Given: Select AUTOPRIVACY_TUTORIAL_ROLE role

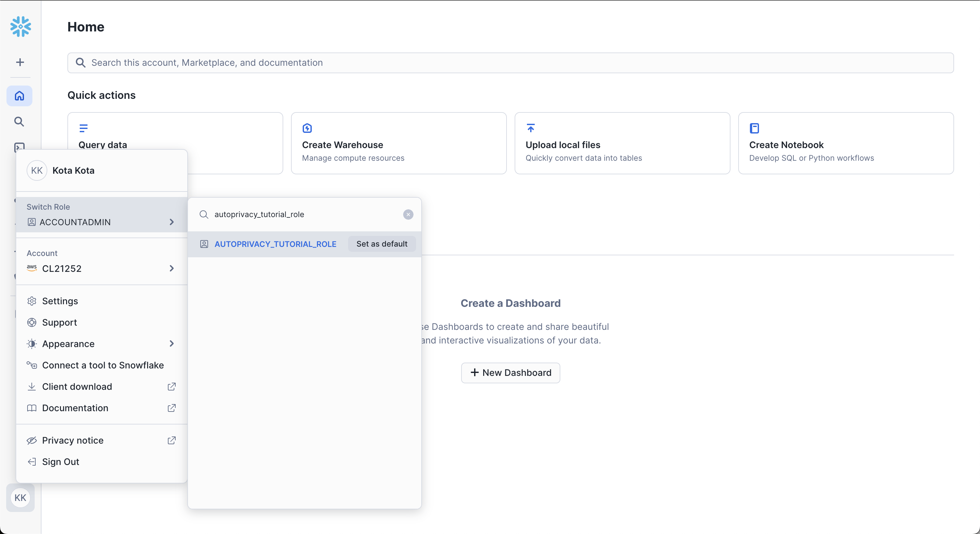Looking at the screenshot, I should coord(275,244).
